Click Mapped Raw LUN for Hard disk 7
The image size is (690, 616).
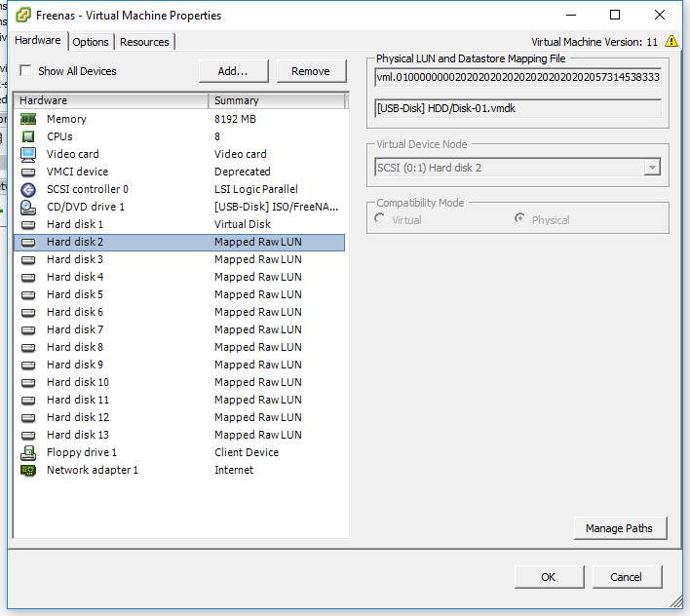(x=258, y=330)
